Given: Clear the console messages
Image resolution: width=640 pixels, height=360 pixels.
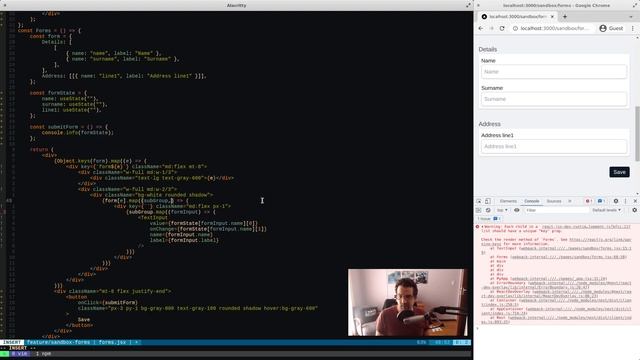Looking at the screenshot, I should [488, 210].
